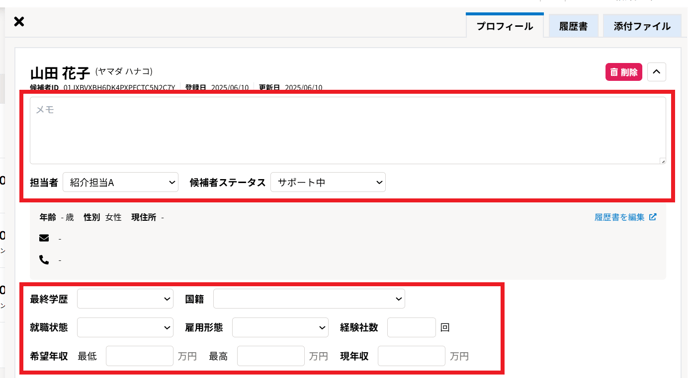The height and width of the screenshot is (378, 688).
Task: Click the 更新日 2025/06/10 date
Action: coord(304,87)
